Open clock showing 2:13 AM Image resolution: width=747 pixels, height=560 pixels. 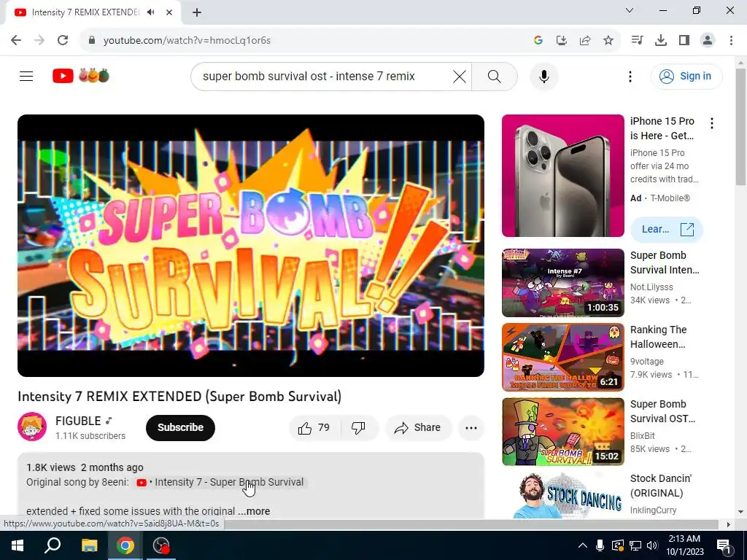point(684,545)
